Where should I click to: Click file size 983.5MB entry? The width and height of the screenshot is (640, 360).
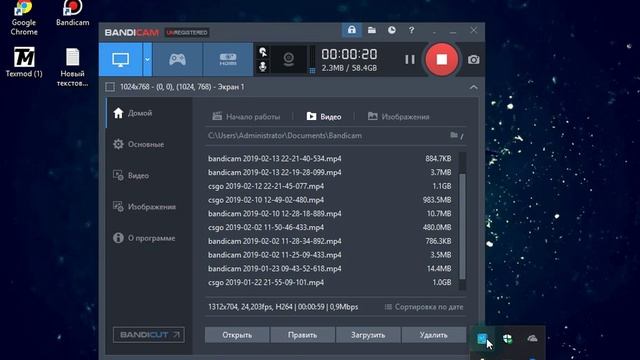point(437,200)
